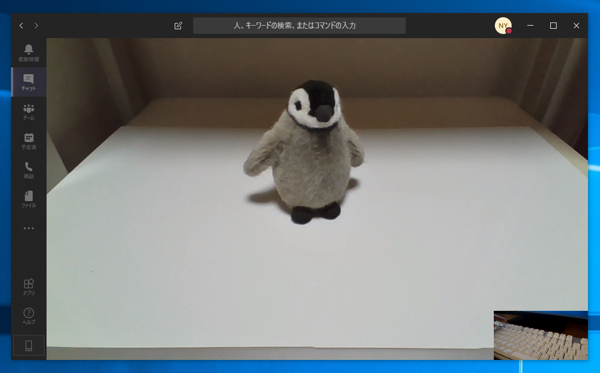Open the Activity bell in sidebar
The height and width of the screenshot is (373, 600).
tap(29, 53)
